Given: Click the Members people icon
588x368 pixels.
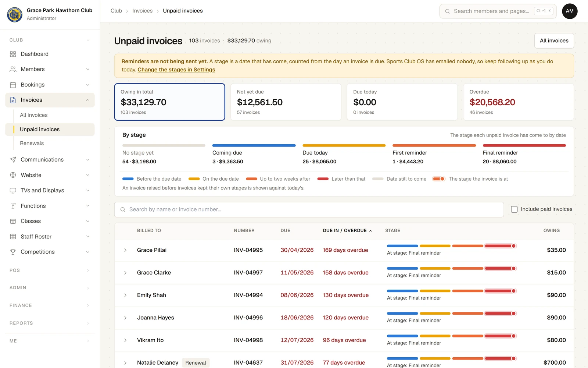Looking at the screenshot, I should click(x=13, y=69).
